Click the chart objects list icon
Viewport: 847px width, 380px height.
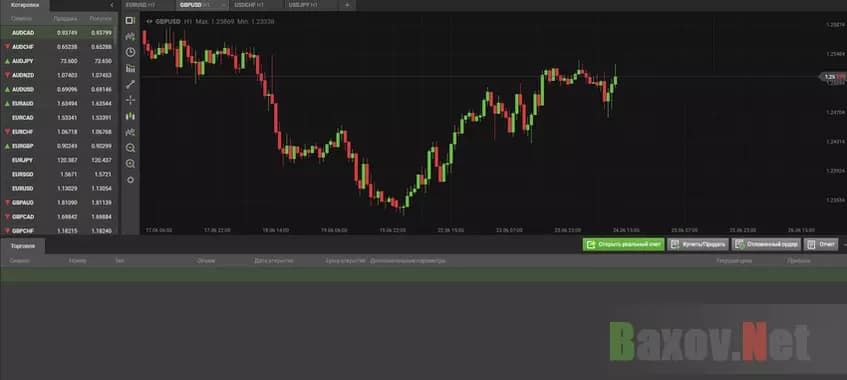pos(130,69)
